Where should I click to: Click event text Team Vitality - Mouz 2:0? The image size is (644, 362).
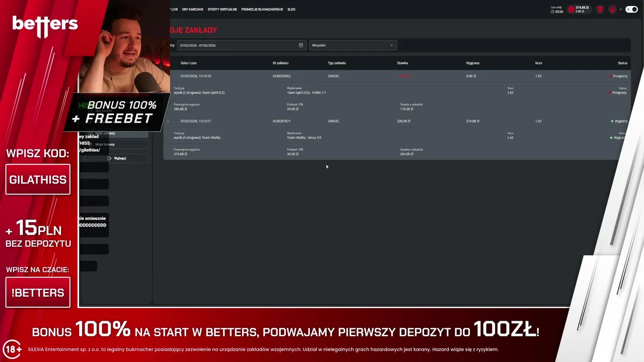point(304,137)
